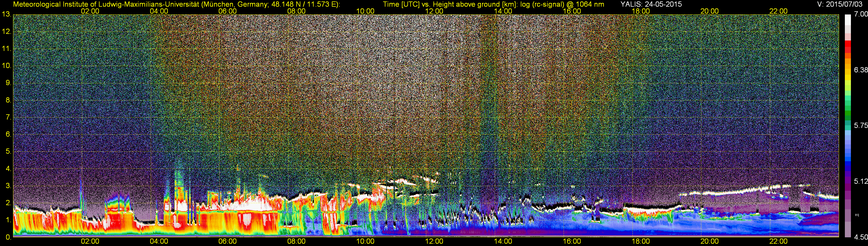Click the '14:00' label on the upper time axis
Image resolution: width=868 pixels, height=246 pixels.
[x=503, y=11]
